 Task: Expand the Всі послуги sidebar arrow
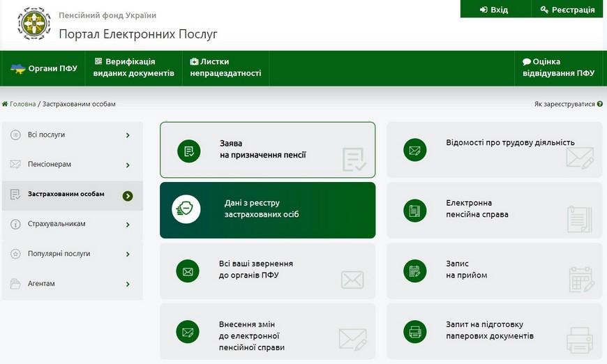128,135
